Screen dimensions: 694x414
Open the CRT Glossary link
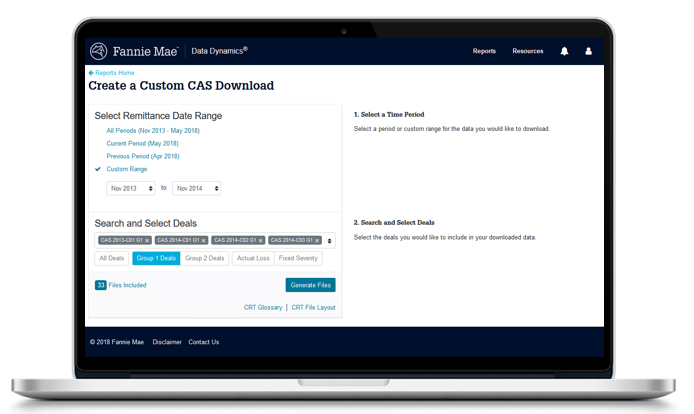coord(263,307)
